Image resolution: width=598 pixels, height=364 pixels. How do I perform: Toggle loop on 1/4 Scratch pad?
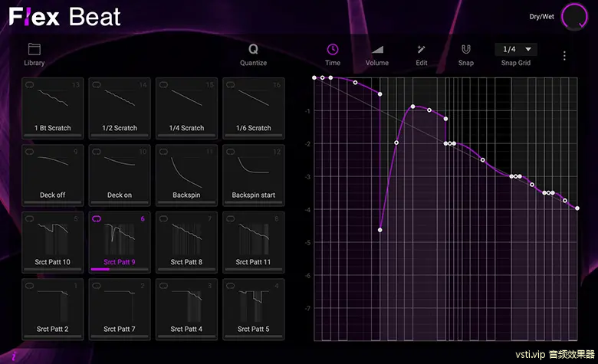click(163, 84)
